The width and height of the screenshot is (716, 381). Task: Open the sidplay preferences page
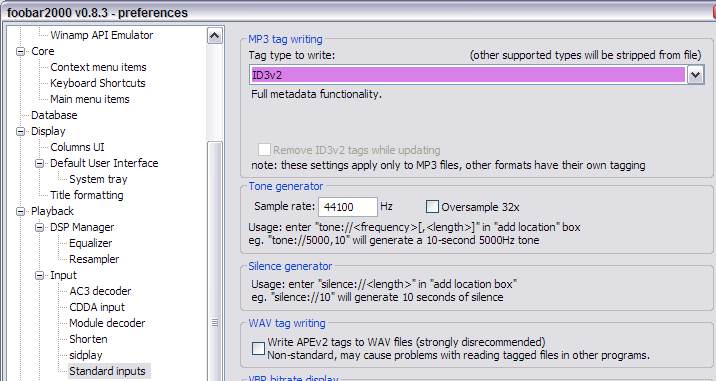pyautogui.click(x=86, y=355)
